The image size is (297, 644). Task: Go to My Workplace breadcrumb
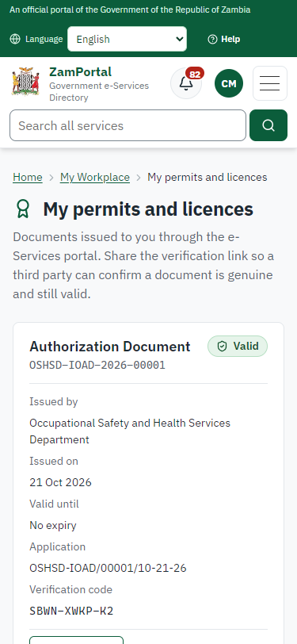pyautogui.click(x=95, y=177)
